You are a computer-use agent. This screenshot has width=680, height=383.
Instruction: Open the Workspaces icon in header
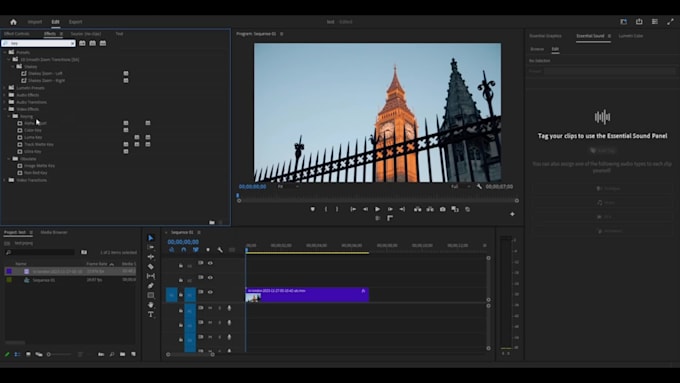[x=624, y=22]
